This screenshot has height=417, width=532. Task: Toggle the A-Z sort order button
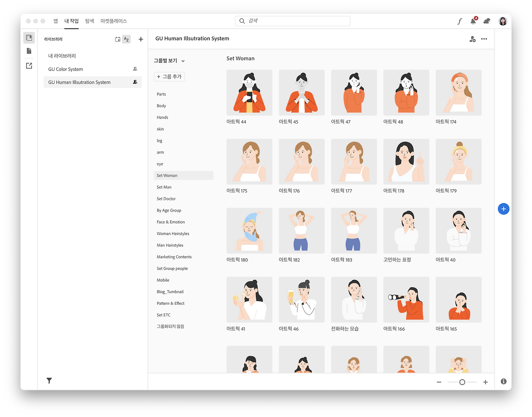(126, 39)
